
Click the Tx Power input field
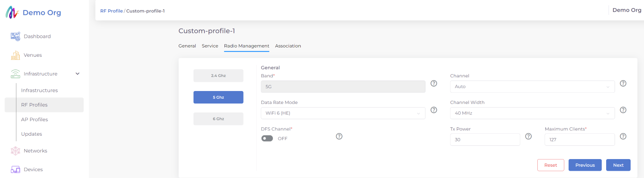(485, 140)
